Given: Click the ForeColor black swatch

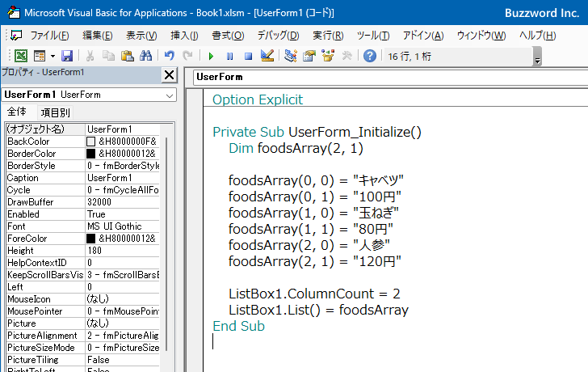Looking at the screenshot, I should click(90, 239).
